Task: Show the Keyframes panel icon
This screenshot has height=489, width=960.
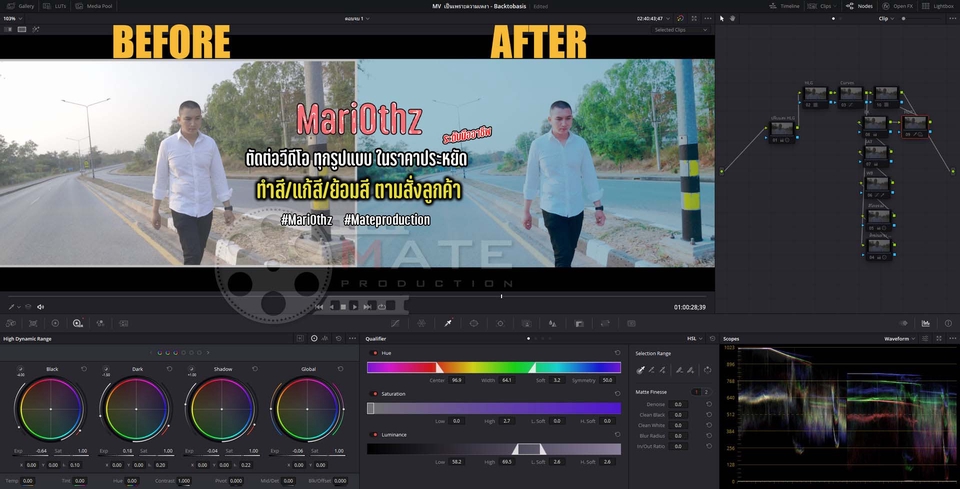Action: pyautogui.click(x=903, y=323)
